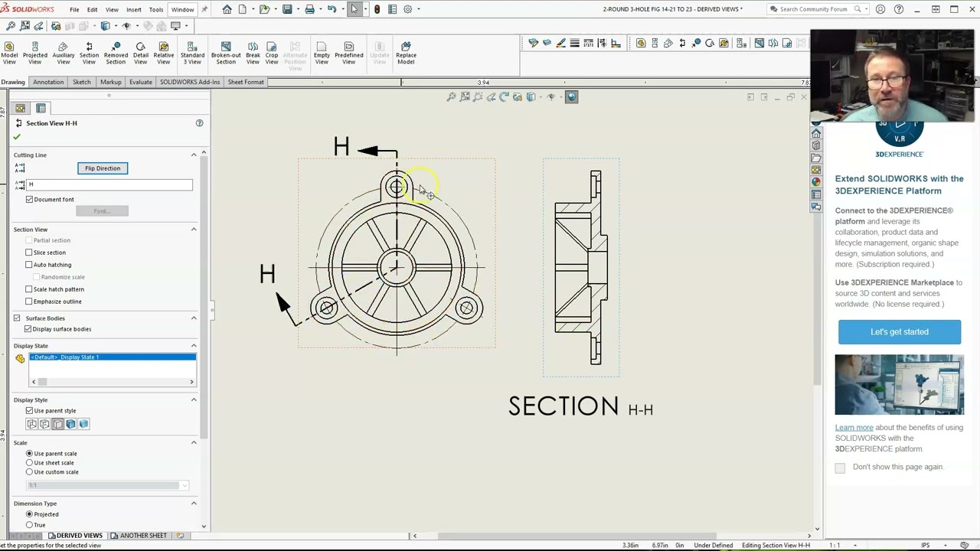Click the rebuild traffic light icon
Screen dimensions: 980x551
[377, 9]
